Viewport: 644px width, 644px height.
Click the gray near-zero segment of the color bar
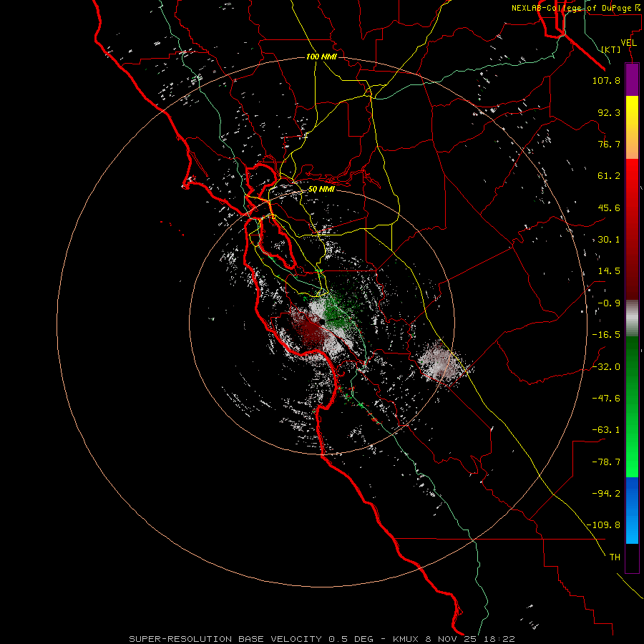[632, 318]
